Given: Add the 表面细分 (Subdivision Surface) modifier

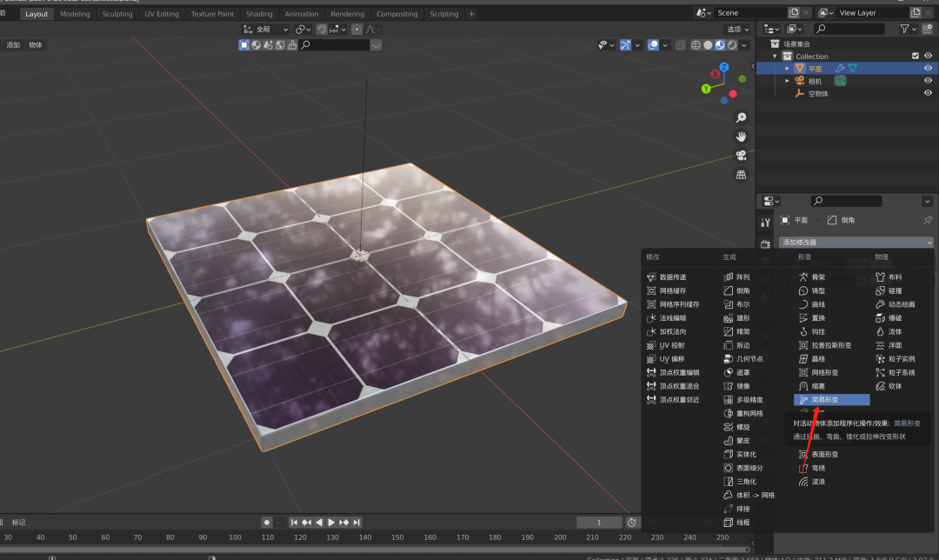Looking at the screenshot, I should pyautogui.click(x=743, y=468).
